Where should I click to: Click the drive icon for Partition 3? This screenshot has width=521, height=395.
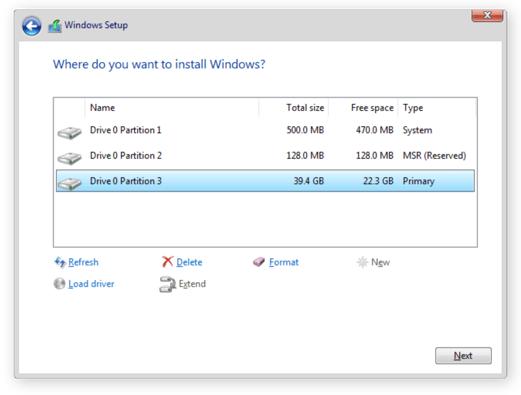pos(69,183)
